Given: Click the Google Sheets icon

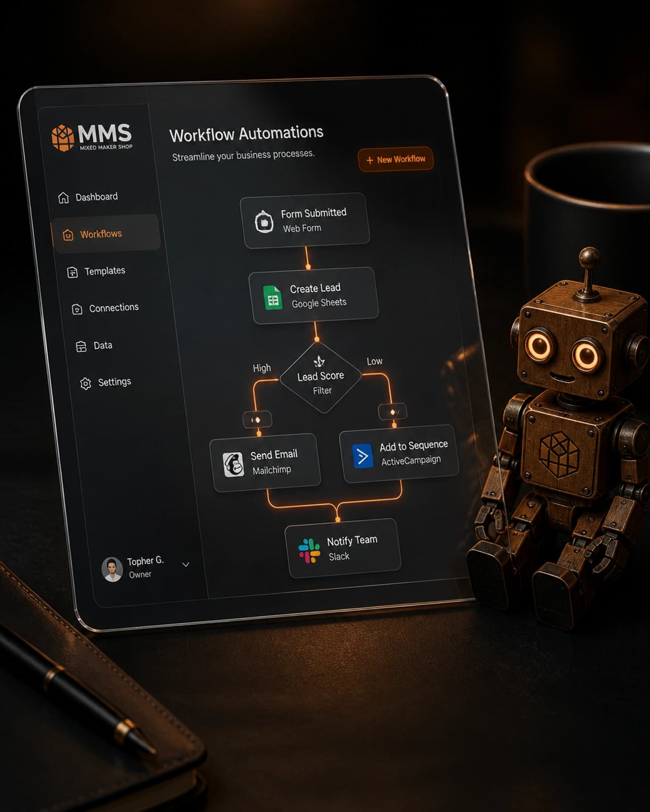Looking at the screenshot, I should [273, 297].
